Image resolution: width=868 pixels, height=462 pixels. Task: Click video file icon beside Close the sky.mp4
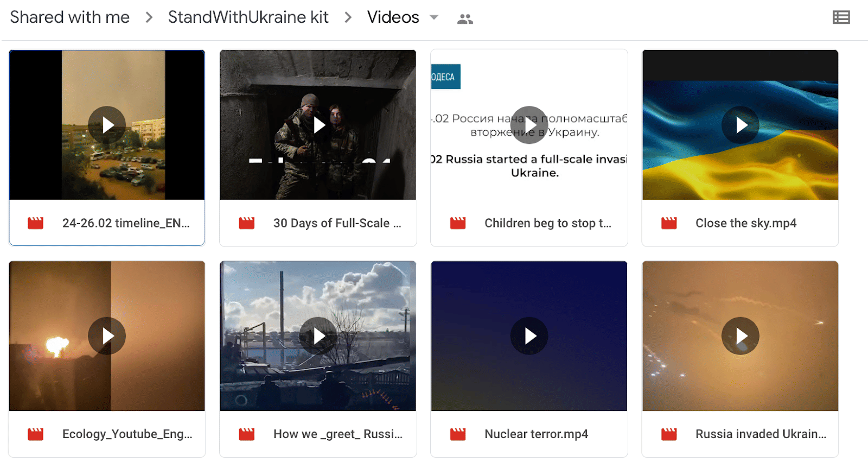tap(669, 223)
